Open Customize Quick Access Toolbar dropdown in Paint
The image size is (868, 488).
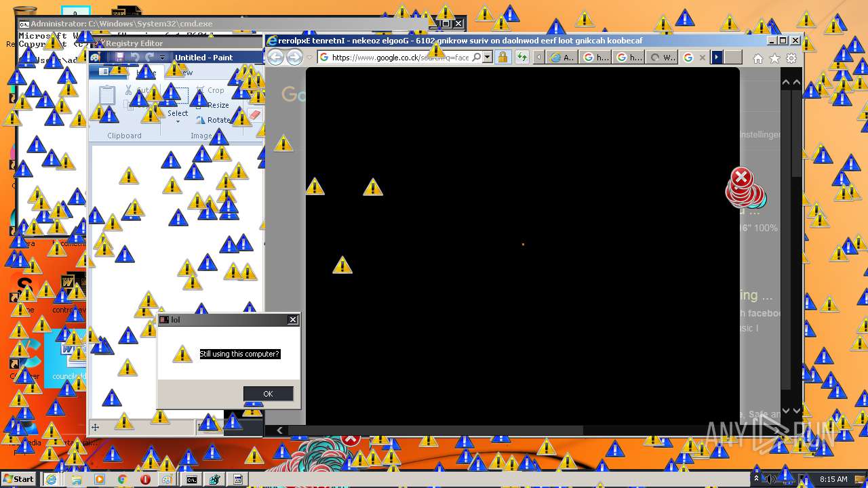pos(163,58)
